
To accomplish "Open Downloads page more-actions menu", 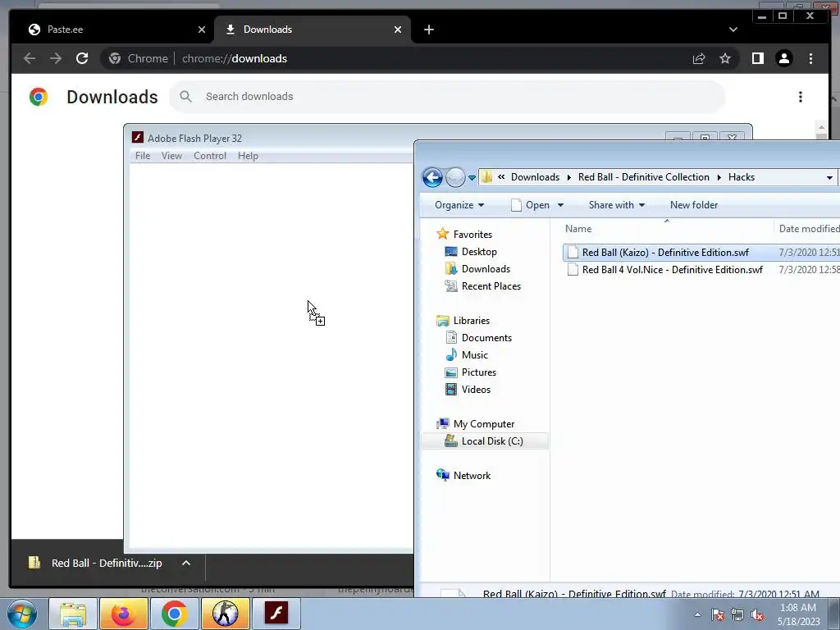I will (x=801, y=97).
